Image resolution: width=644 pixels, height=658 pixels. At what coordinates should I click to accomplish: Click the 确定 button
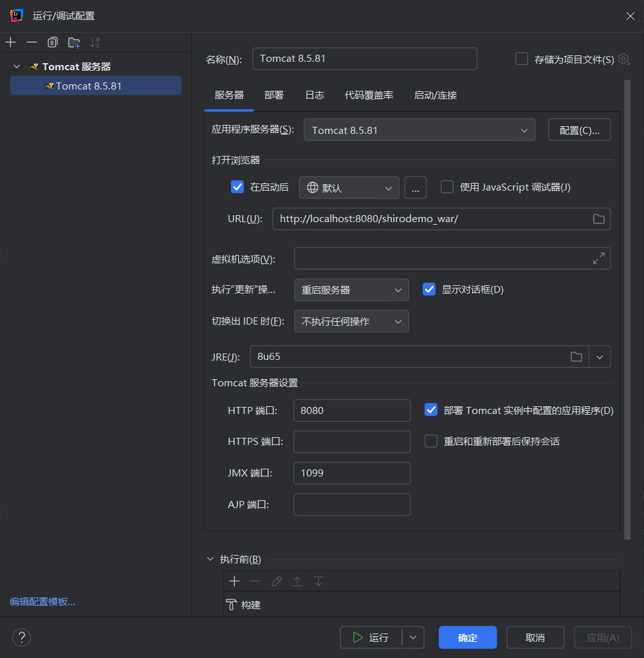(467, 637)
